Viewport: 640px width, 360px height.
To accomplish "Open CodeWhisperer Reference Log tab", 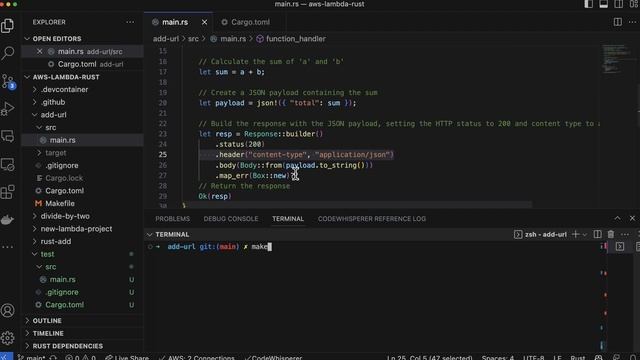I will (x=372, y=219).
